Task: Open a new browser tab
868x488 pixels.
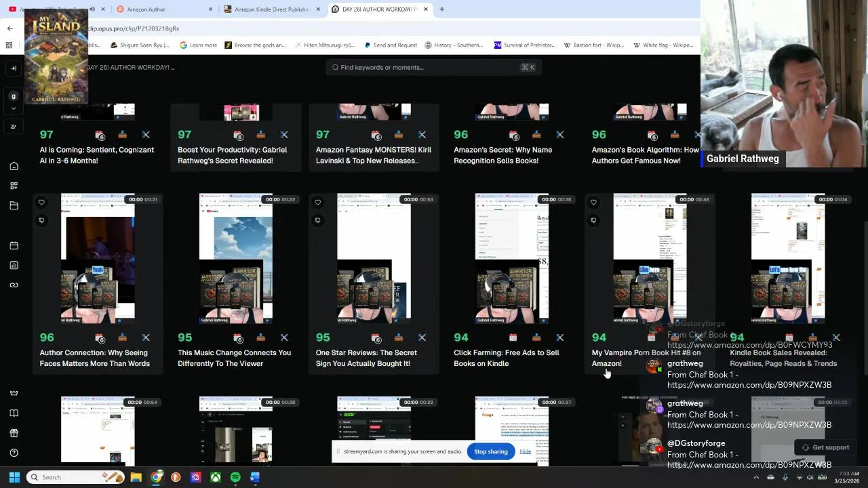Action: tap(442, 9)
